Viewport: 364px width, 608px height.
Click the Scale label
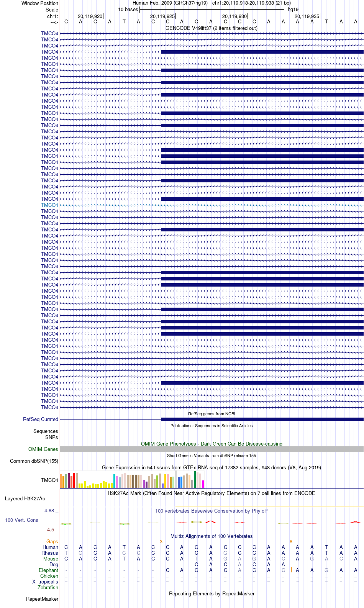(52, 10)
